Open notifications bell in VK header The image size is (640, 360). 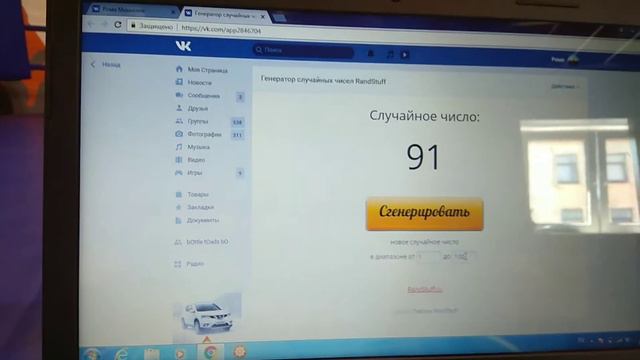click(x=371, y=53)
